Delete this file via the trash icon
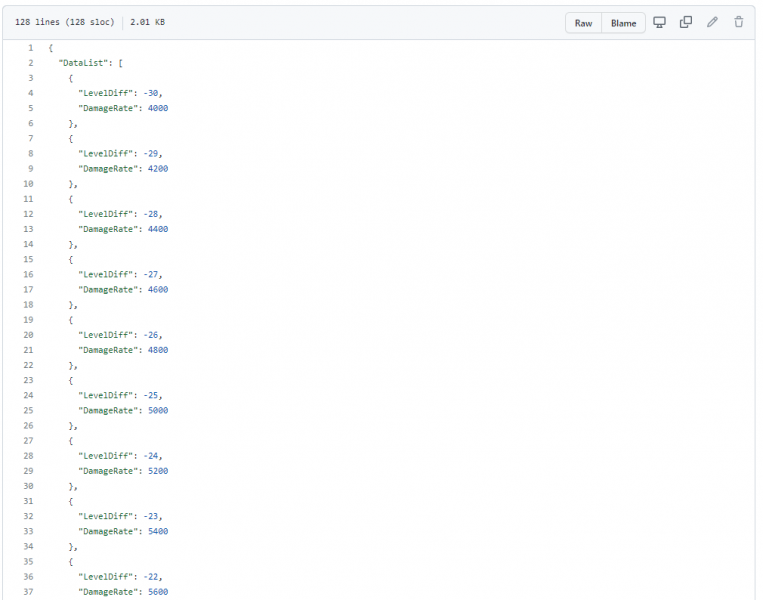The width and height of the screenshot is (763, 600). click(739, 22)
